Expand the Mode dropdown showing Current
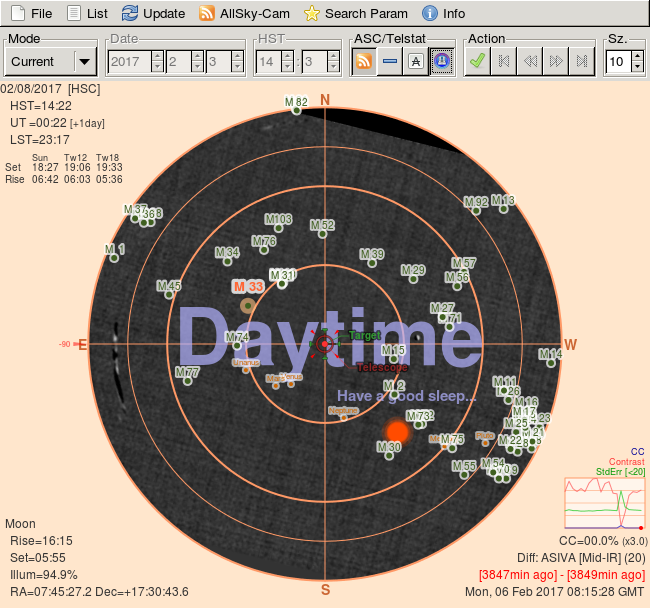The image size is (650, 608). (51, 62)
